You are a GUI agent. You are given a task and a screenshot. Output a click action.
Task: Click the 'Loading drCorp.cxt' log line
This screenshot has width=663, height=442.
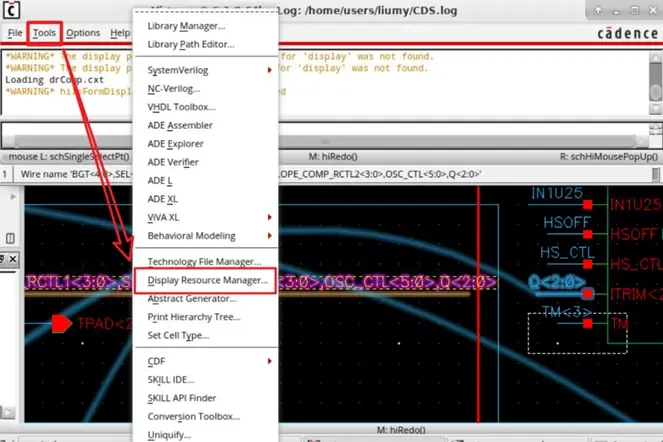54,80
